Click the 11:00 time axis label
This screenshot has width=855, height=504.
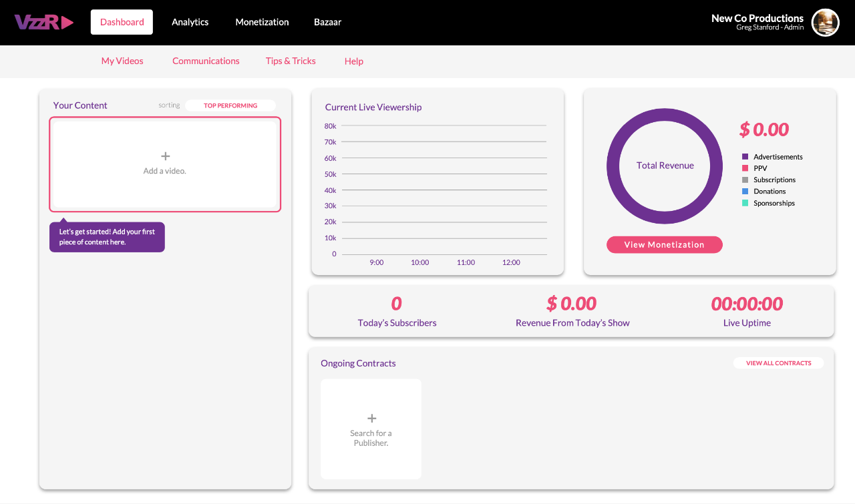[x=466, y=262]
